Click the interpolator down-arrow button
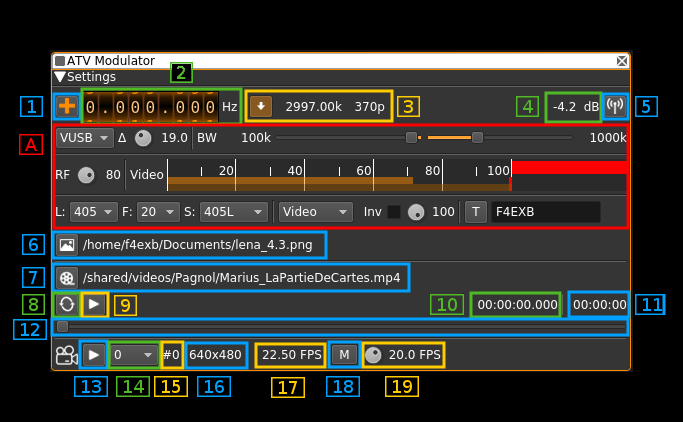This screenshot has width=683, height=422. tap(261, 106)
